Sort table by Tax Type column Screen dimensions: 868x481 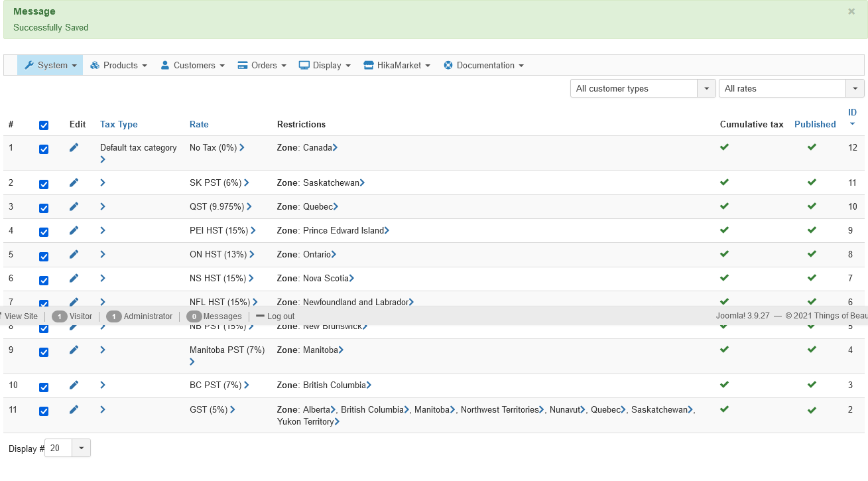tap(119, 124)
